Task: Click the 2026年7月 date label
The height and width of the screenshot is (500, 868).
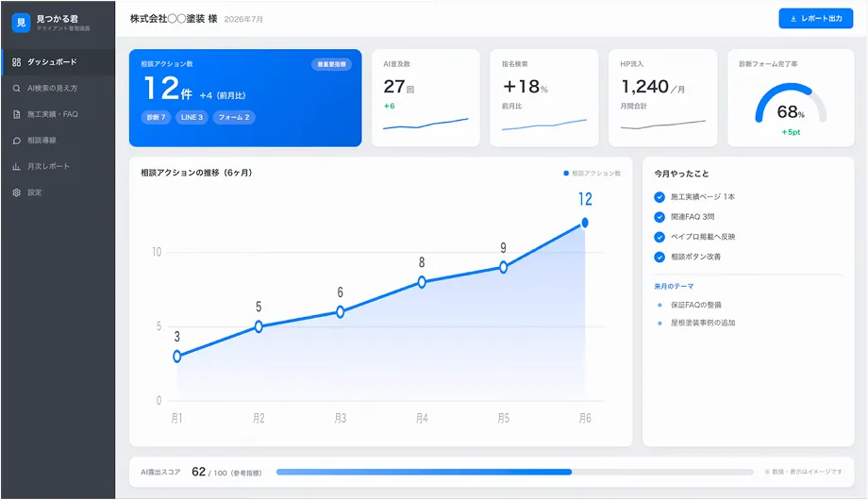Action: point(243,20)
